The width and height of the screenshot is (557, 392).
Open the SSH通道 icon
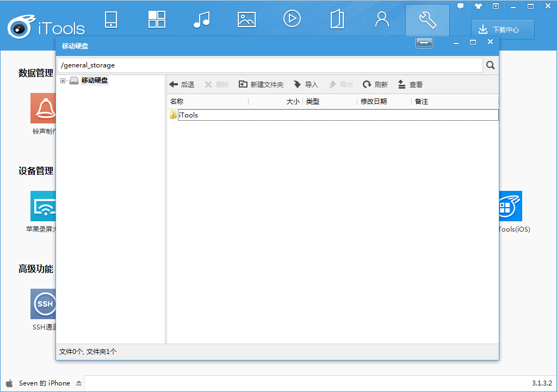point(43,304)
